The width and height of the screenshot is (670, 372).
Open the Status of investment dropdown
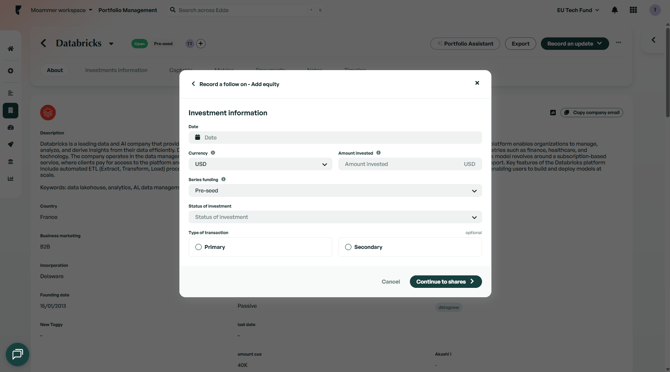click(335, 217)
